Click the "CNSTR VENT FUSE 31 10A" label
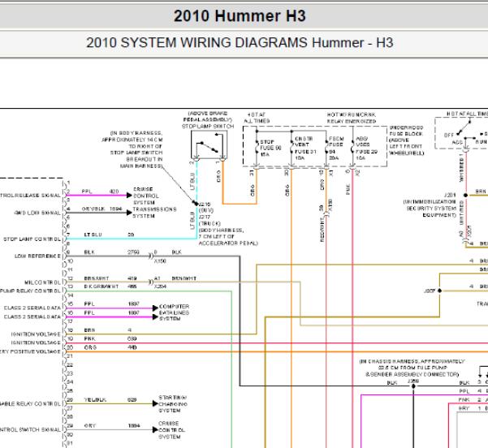This screenshot has width=488, height=448. [305, 148]
